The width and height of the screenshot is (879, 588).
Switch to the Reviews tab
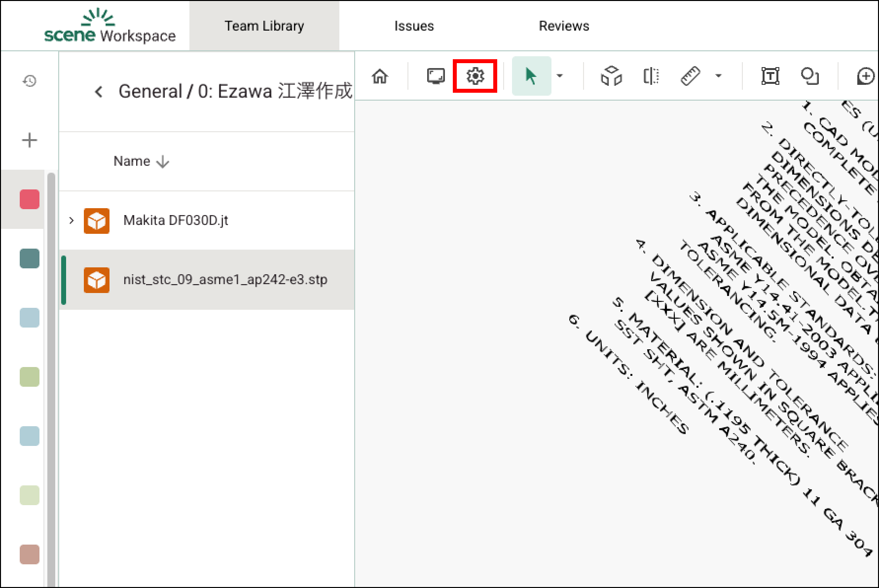point(564,26)
